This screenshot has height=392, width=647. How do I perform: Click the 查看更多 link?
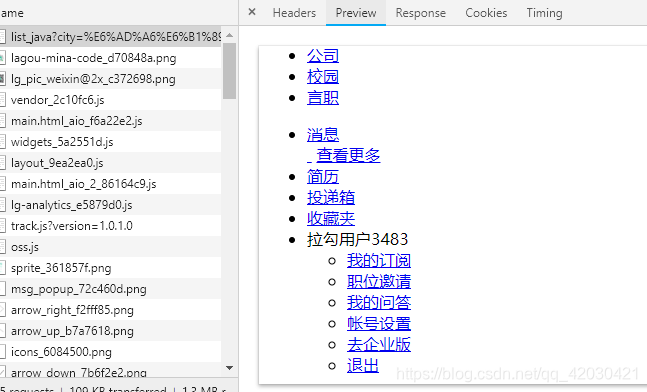click(348, 156)
